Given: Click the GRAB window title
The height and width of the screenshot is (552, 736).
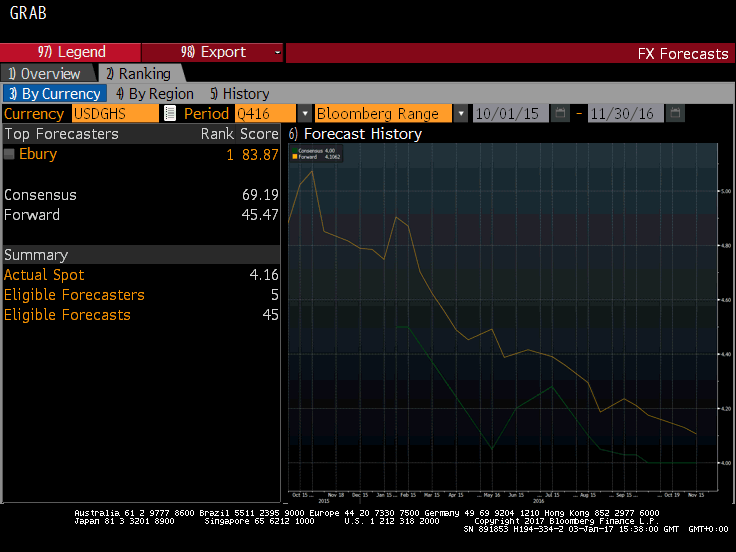Looking at the screenshot, I should coord(28,13).
